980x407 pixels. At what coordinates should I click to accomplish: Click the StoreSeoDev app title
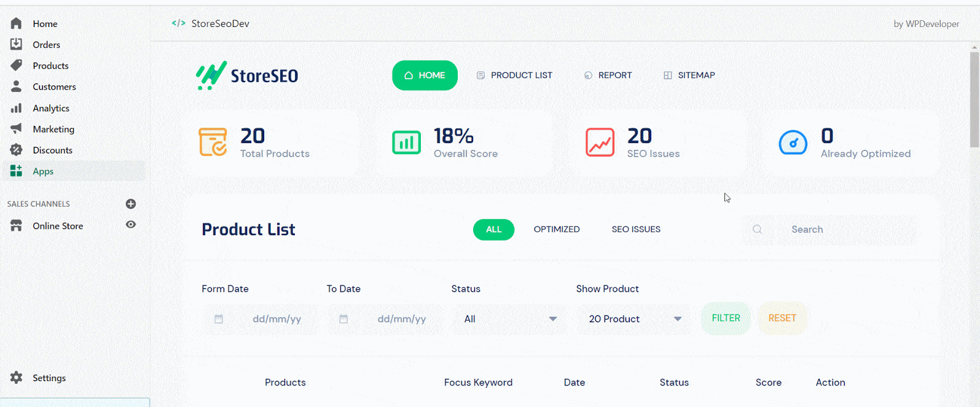pyautogui.click(x=220, y=23)
